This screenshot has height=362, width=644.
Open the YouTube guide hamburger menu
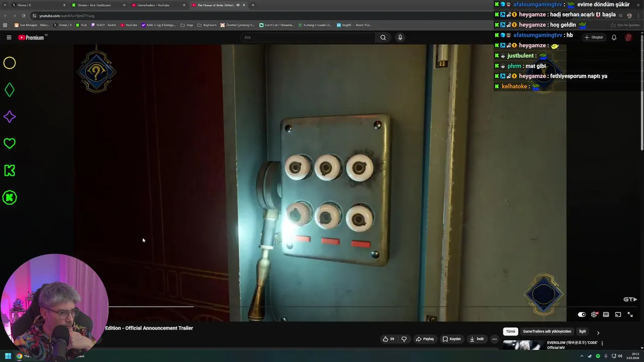tap(9, 37)
